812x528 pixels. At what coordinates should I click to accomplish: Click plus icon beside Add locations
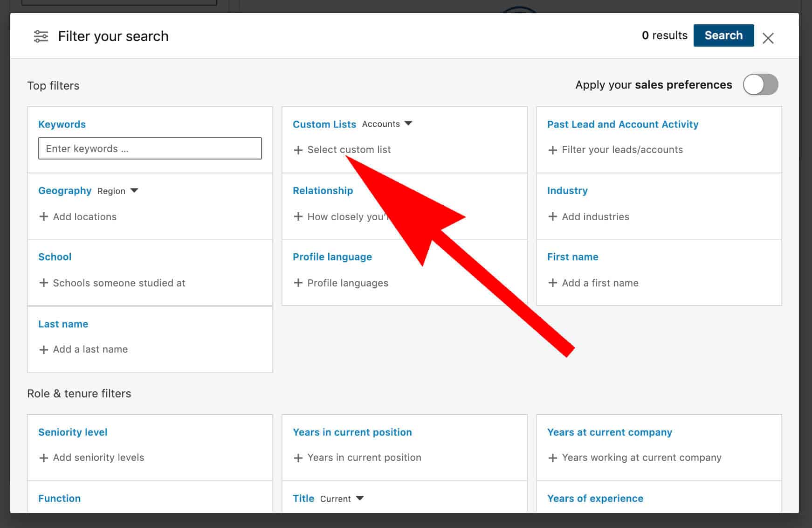pyautogui.click(x=43, y=216)
